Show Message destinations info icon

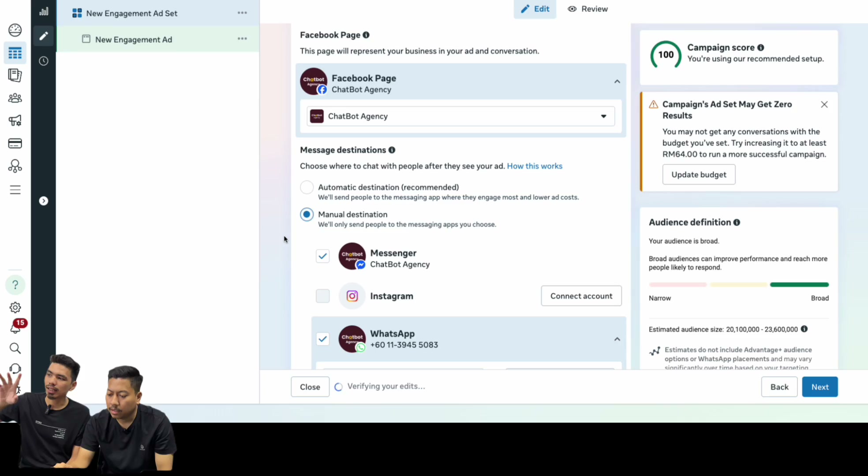[392, 150]
